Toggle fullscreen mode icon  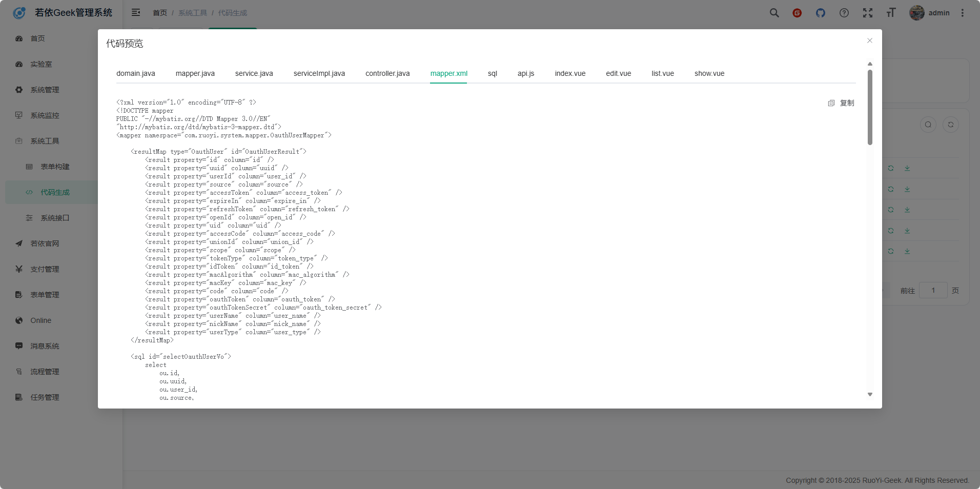tap(868, 13)
